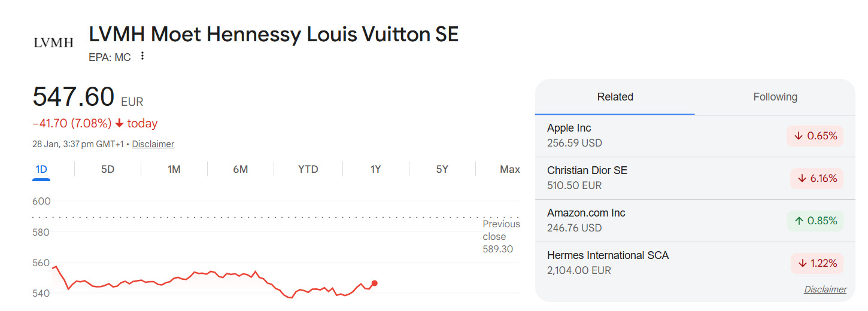Open the three-dot more options menu
This screenshot has width=868, height=311.
click(x=142, y=56)
